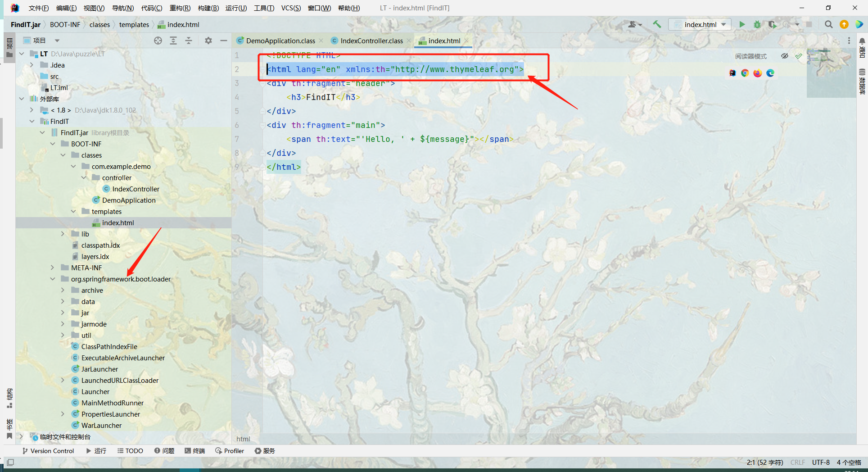This screenshot has height=472, width=868.
Task: Collapse the com.example.demo package
Action: 73,166
